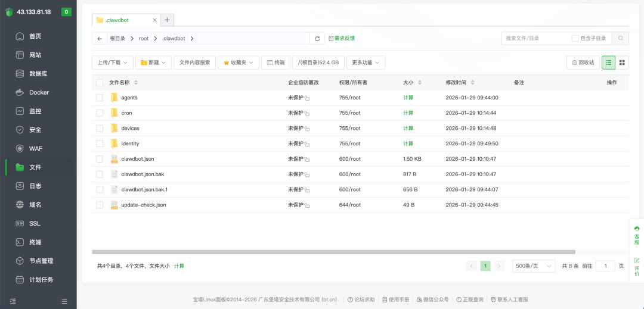Click 文件内容搜索 button
The width and height of the screenshot is (644, 309).
pyautogui.click(x=194, y=63)
